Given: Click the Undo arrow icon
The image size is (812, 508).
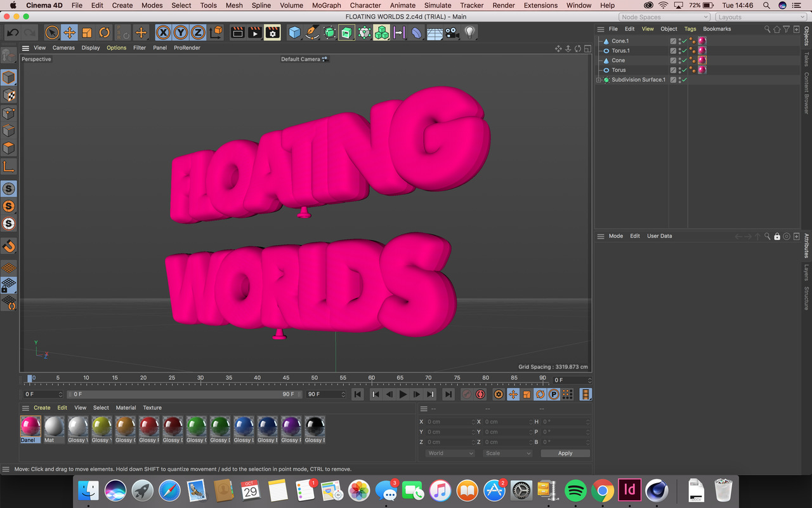Looking at the screenshot, I should point(13,32).
